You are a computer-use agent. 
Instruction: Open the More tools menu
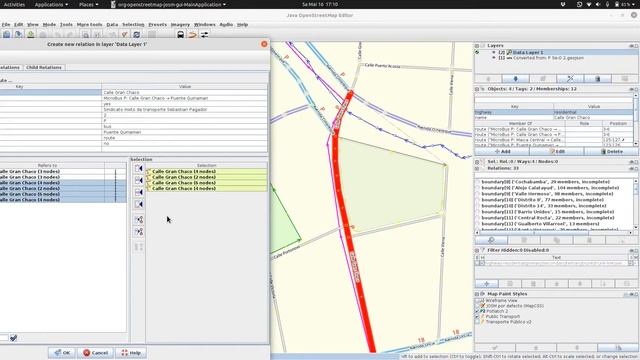coord(89,24)
